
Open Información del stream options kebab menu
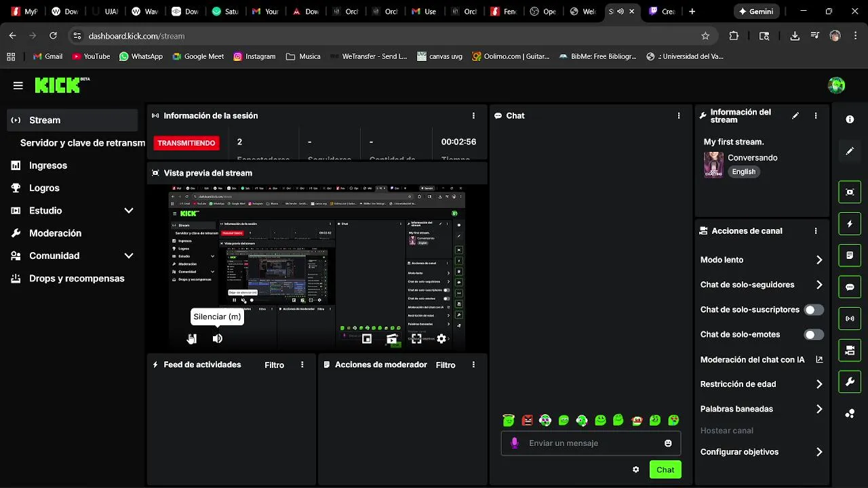[816, 116]
